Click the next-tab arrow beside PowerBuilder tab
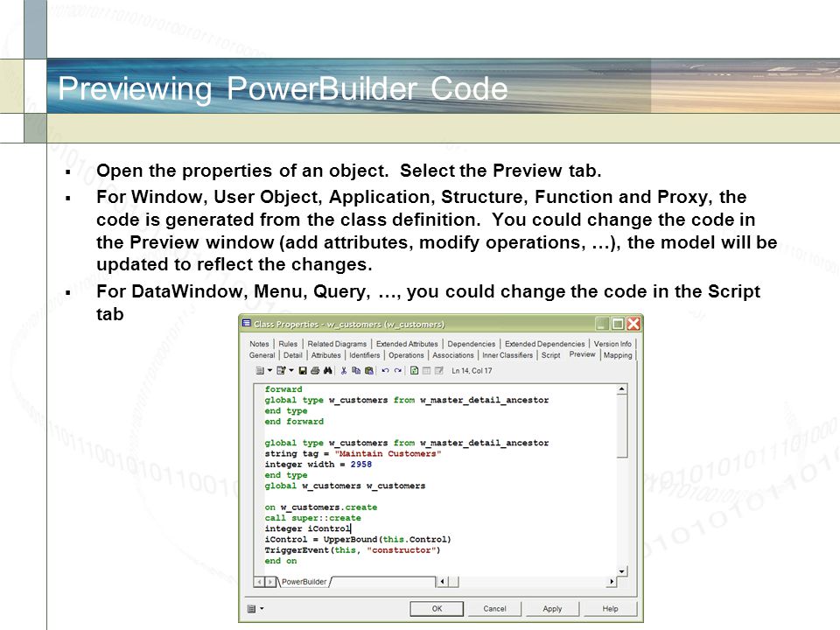The image size is (840, 630). pos(270,582)
